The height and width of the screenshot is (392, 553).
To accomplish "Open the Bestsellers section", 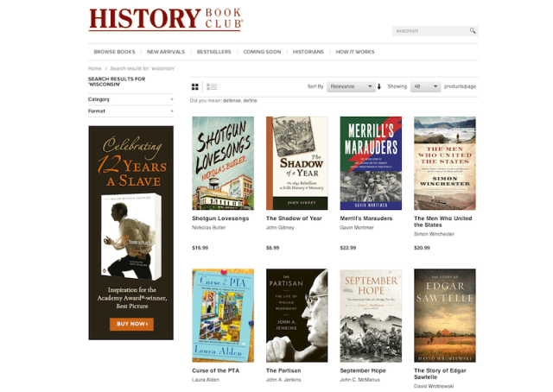I will click(213, 52).
